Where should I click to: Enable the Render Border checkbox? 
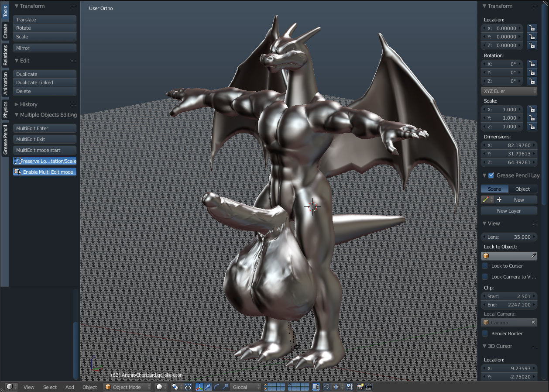tap(485, 334)
